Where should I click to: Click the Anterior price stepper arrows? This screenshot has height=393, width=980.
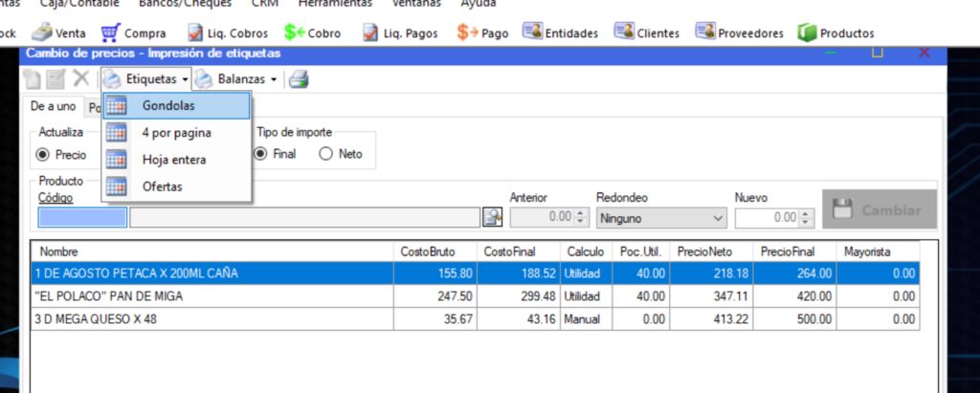pos(579,218)
